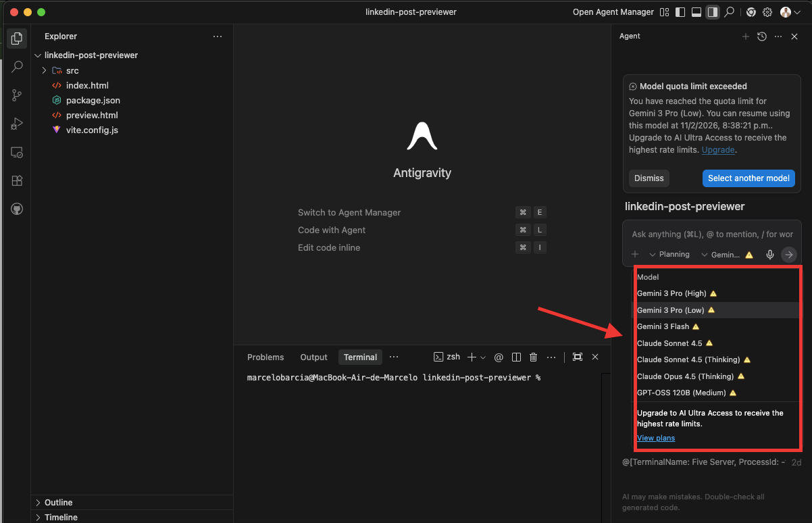
Task: Open agent conversation history icon
Action: coord(762,36)
